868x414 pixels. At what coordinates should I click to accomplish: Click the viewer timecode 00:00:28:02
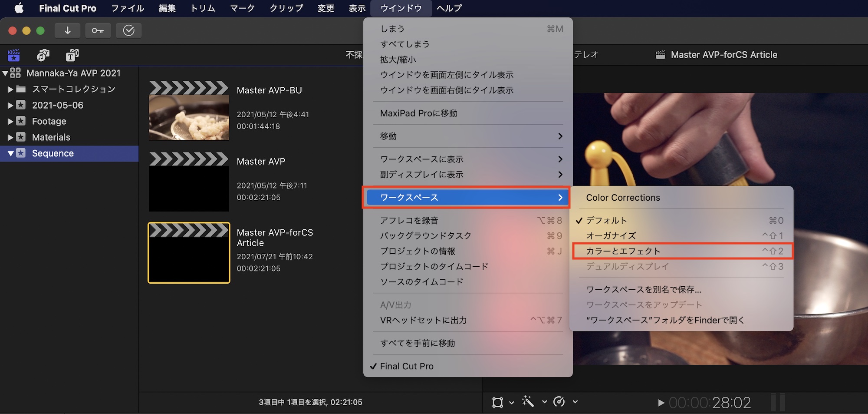coord(710,403)
